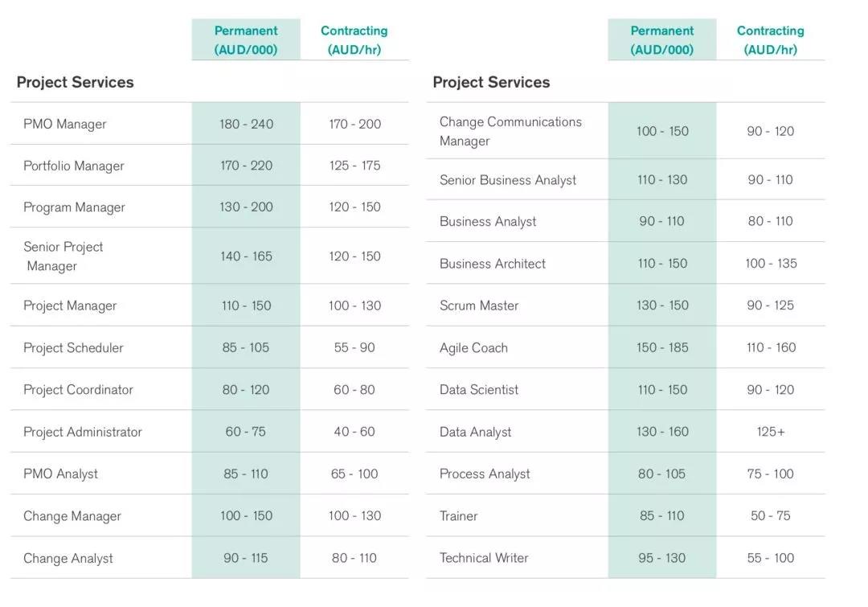This screenshot has width=868, height=607.
Task: Click the Project Administrator permanent value 60 - 75
Action: click(x=246, y=431)
